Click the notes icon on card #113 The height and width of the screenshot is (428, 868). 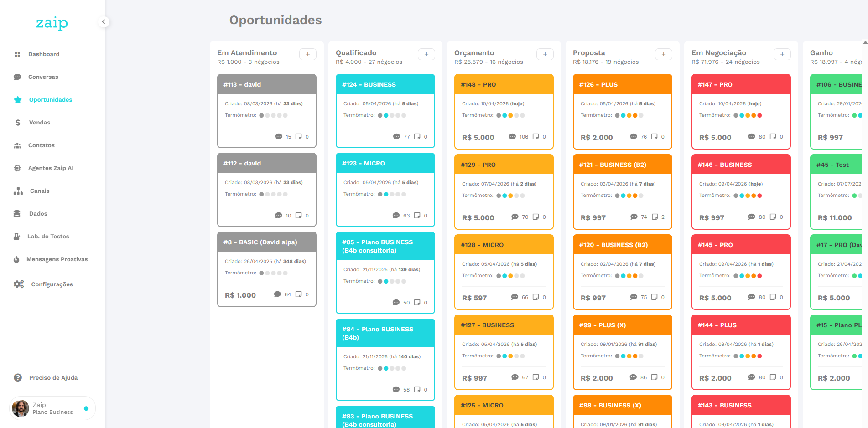tap(299, 137)
